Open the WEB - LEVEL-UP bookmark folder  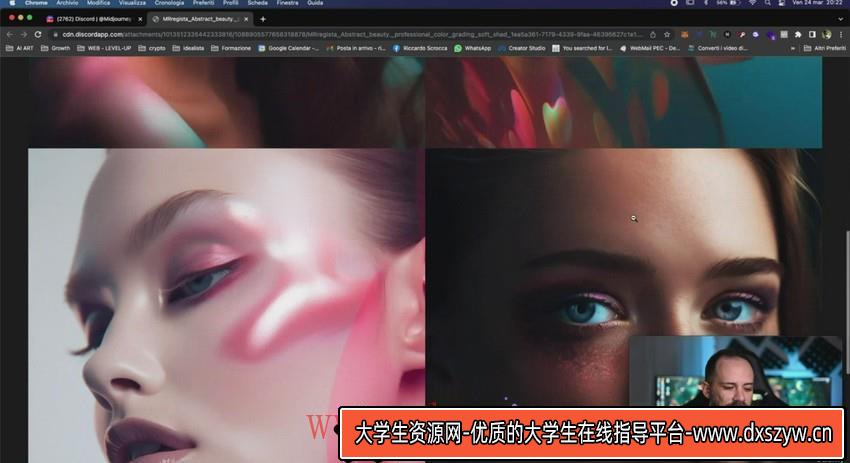tap(104, 48)
